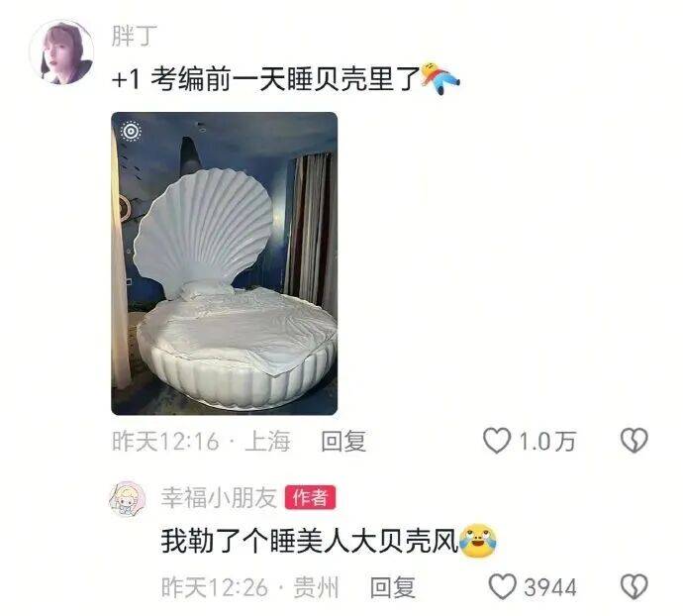Select comment text 考编前一天睡贝壳里了

(x=285, y=79)
